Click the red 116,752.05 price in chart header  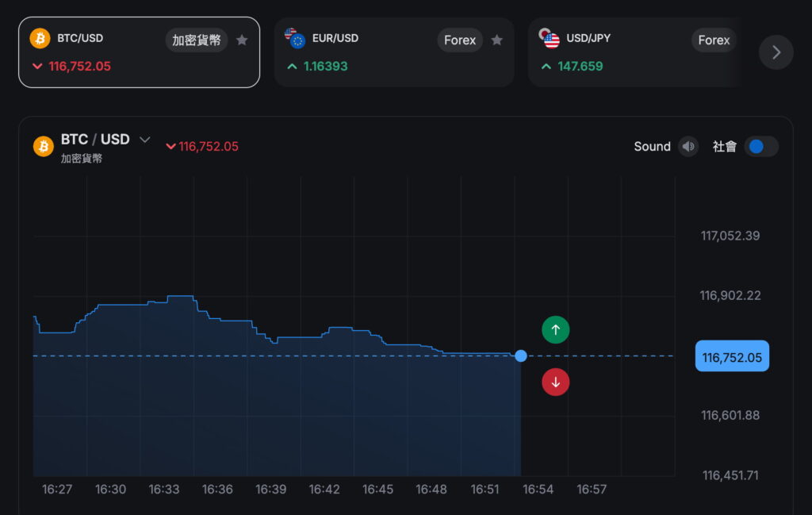point(208,147)
